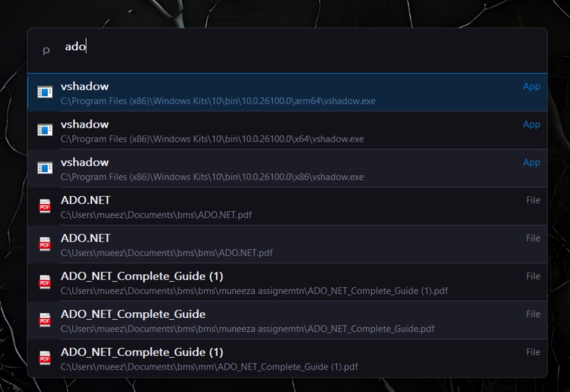Select the x64\vshadow.exe path text
This screenshot has height=392, width=570.
(x=212, y=139)
